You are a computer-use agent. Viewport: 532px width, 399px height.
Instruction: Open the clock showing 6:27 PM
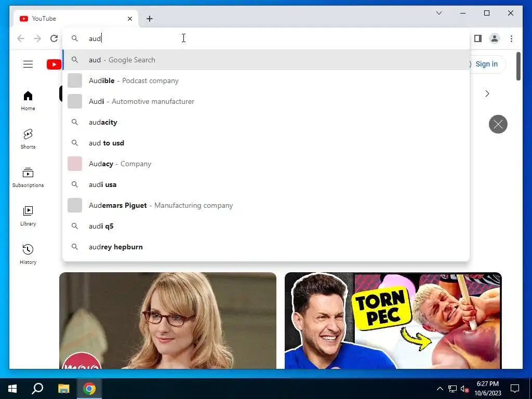[x=487, y=389]
